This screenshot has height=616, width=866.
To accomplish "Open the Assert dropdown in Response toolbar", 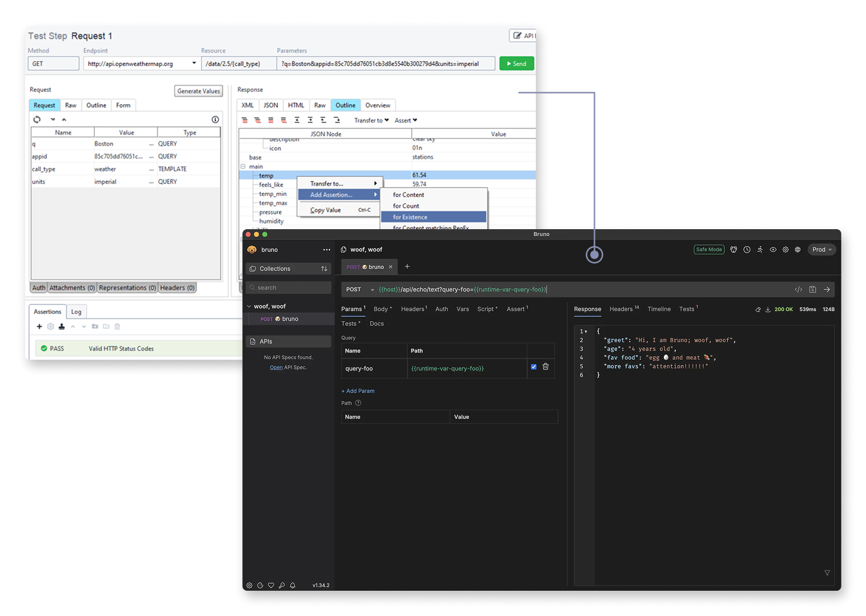I will pyautogui.click(x=406, y=120).
